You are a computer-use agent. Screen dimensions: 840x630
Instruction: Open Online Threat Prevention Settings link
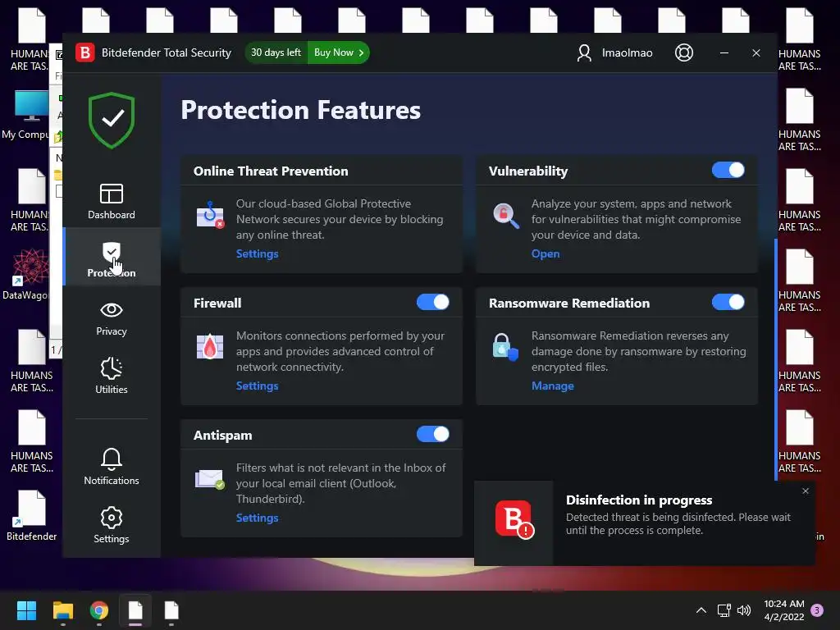(x=257, y=254)
